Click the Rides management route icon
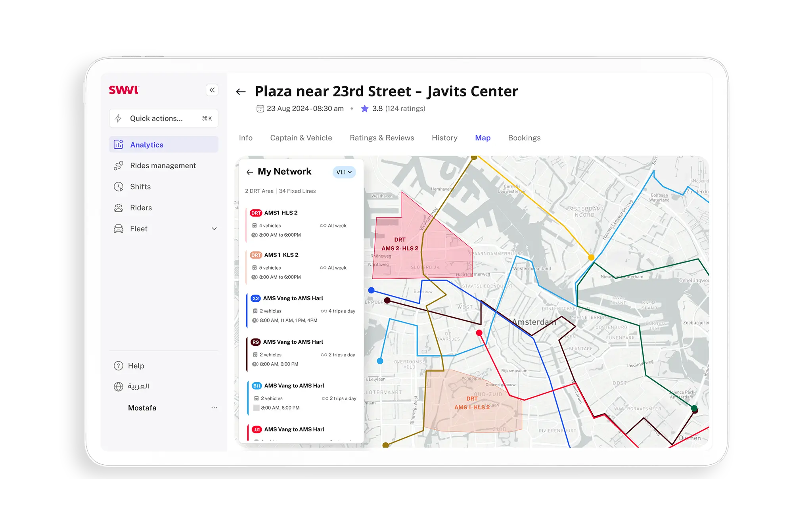The width and height of the screenshot is (812, 523). (119, 165)
